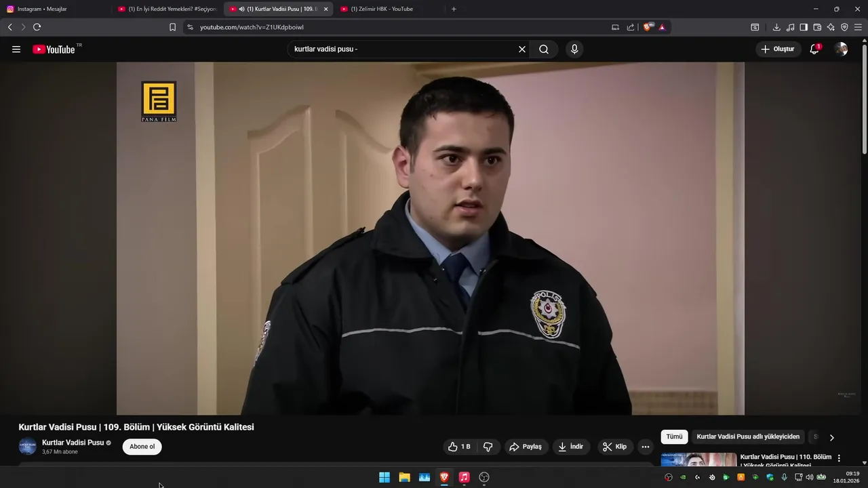Image resolution: width=868 pixels, height=488 pixels.
Task: Switch to Zelimir HBK YouTube tab
Action: pyautogui.click(x=389, y=9)
